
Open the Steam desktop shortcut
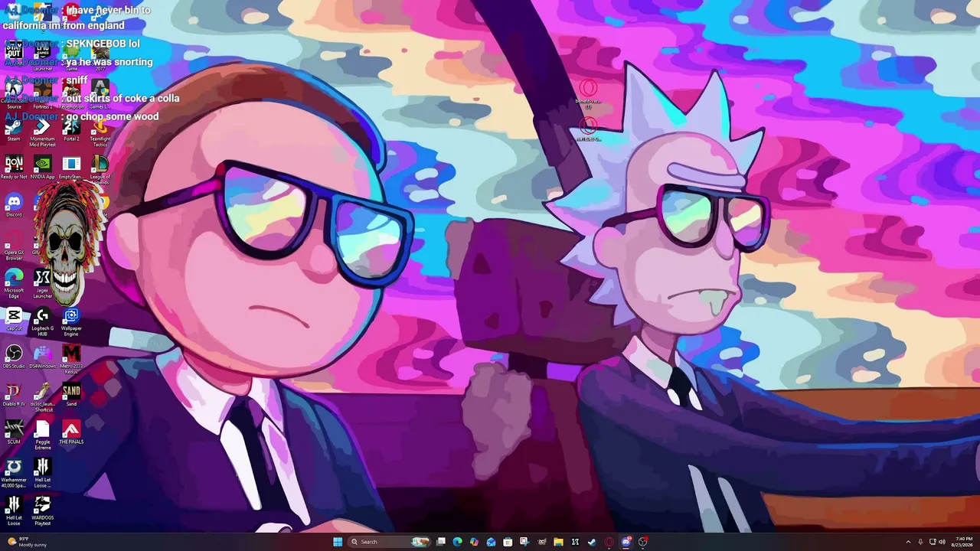pyautogui.click(x=14, y=130)
